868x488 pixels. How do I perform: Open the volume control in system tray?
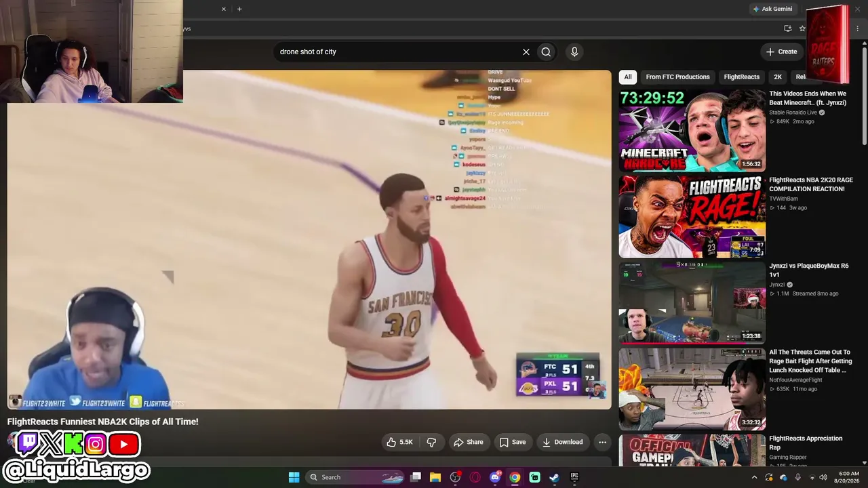tap(823, 477)
